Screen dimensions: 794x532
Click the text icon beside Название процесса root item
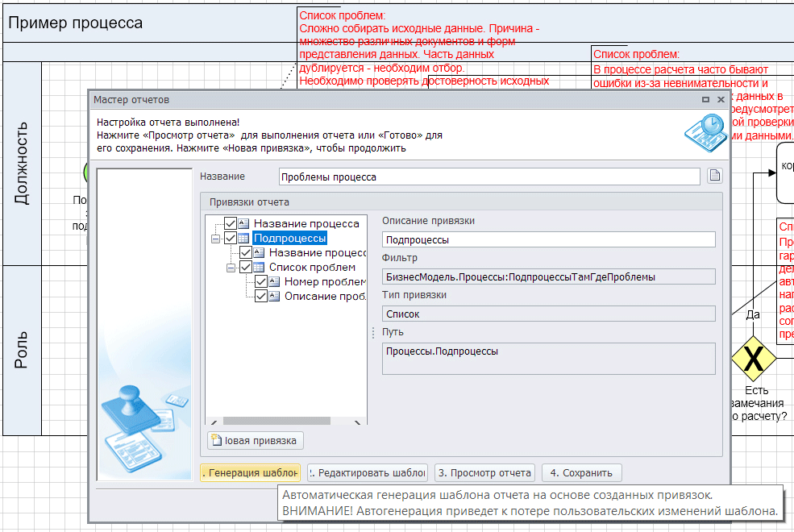click(243, 223)
